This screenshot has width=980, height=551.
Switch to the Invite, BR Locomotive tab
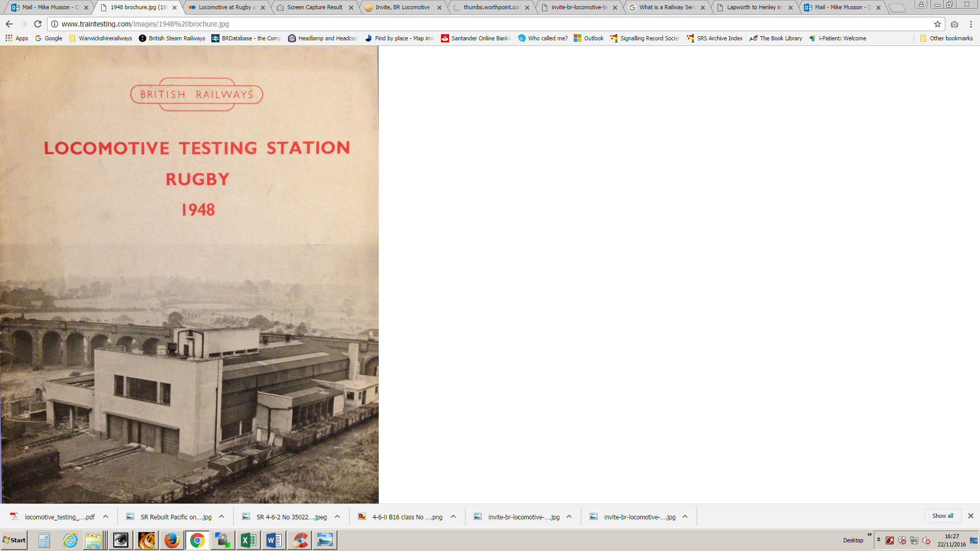point(402,8)
